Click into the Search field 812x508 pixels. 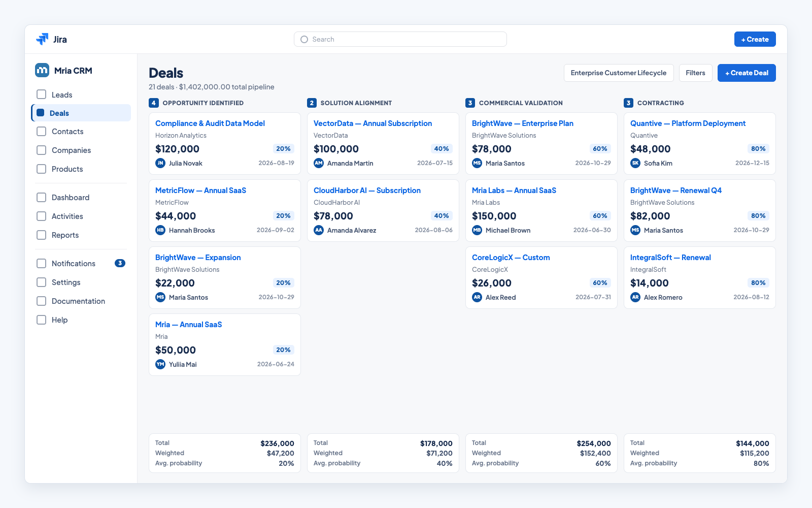[400, 39]
